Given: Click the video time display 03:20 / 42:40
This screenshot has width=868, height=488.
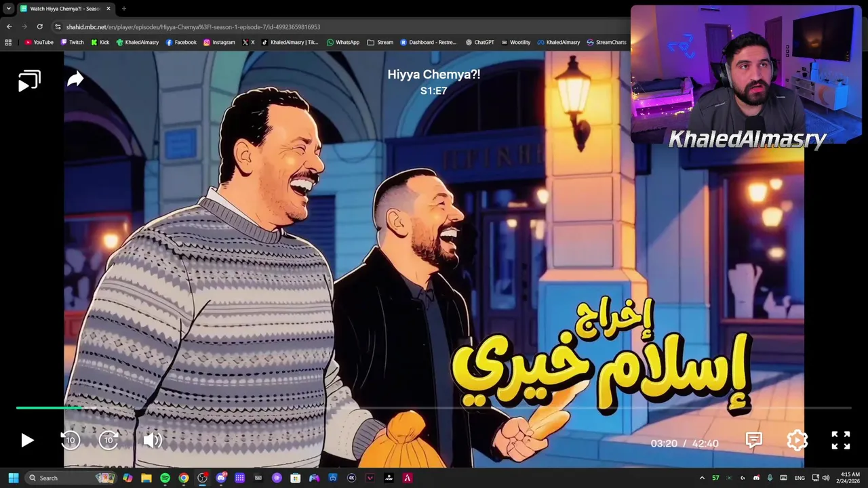Looking at the screenshot, I should click(x=684, y=443).
